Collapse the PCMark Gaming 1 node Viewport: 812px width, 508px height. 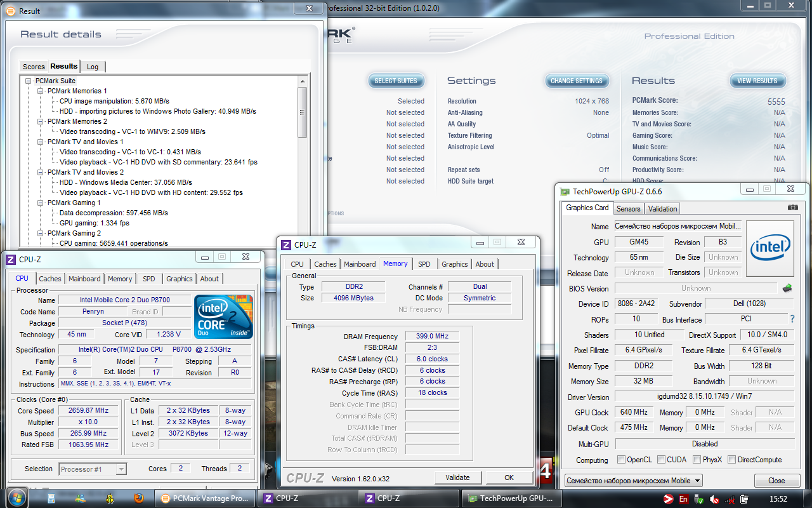40,203
